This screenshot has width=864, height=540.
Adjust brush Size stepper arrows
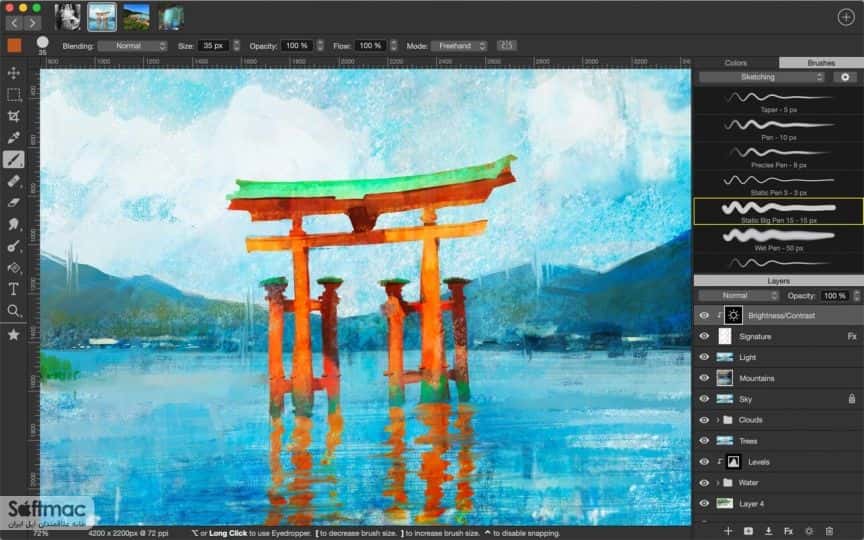click(x=236, y=46)
